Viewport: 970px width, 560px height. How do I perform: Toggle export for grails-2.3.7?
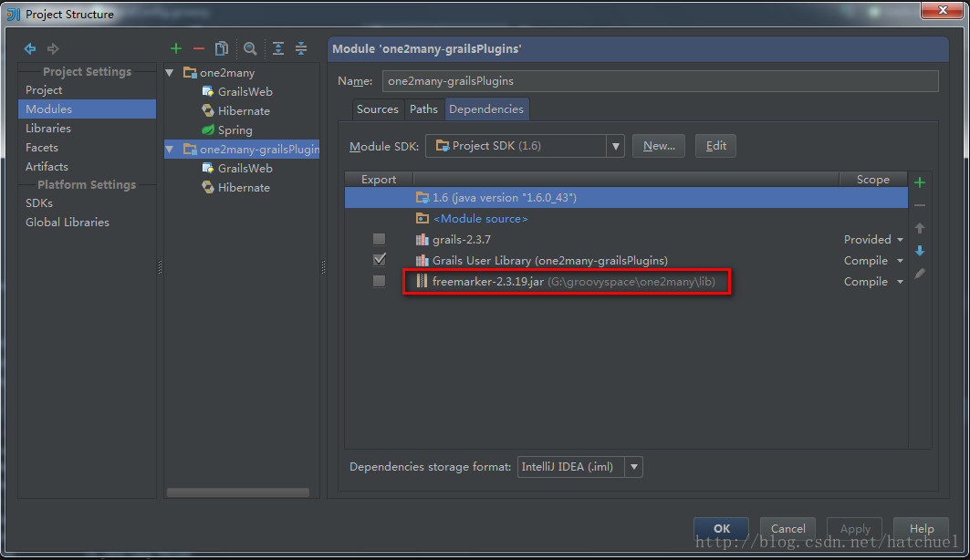click(x=380, y=239)
